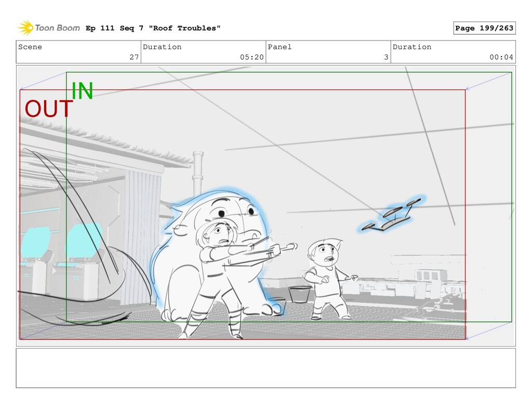Viewport: 532px width, 412px height.
Task: Click the flying drone in the storyboard
Action: tap(391, 215)
